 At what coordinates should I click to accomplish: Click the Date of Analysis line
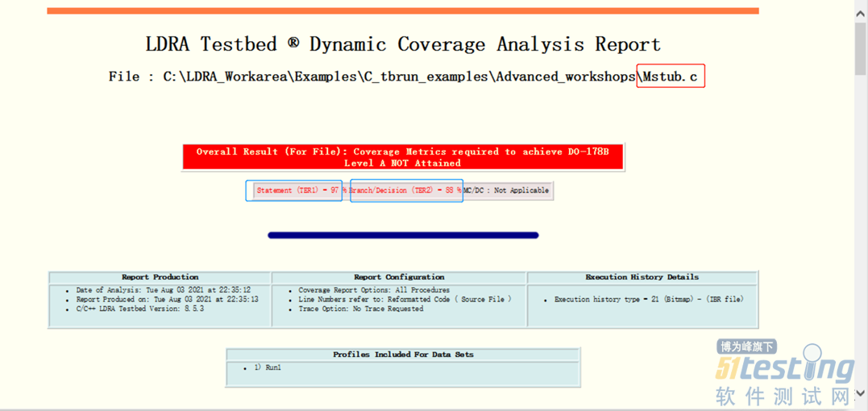pos(163,290)
